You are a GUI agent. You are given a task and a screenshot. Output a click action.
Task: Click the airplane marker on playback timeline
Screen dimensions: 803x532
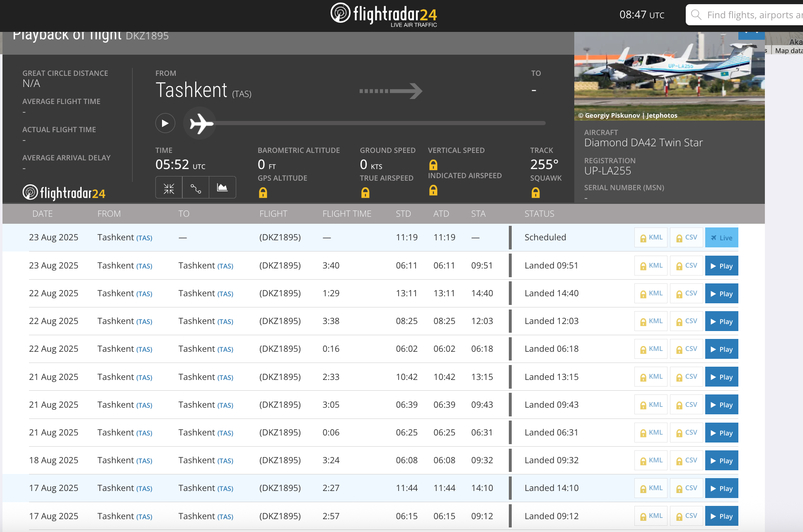tap(200, 123)
